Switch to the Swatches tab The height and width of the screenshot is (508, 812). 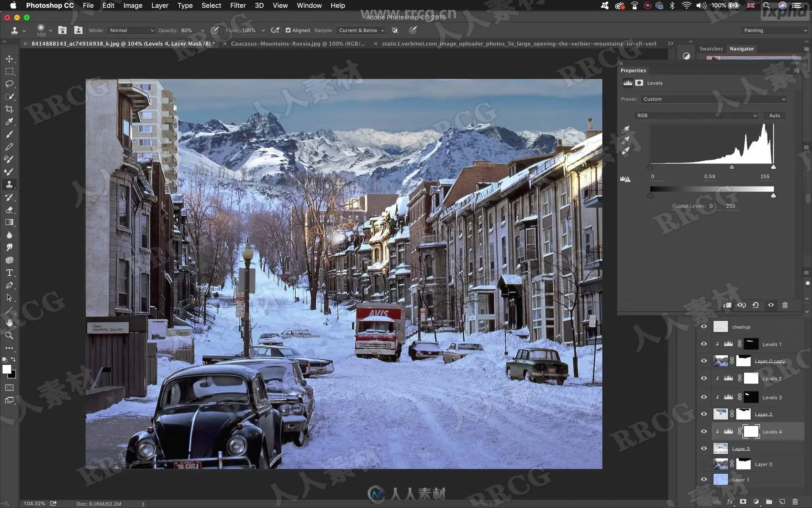click(711, 49)
